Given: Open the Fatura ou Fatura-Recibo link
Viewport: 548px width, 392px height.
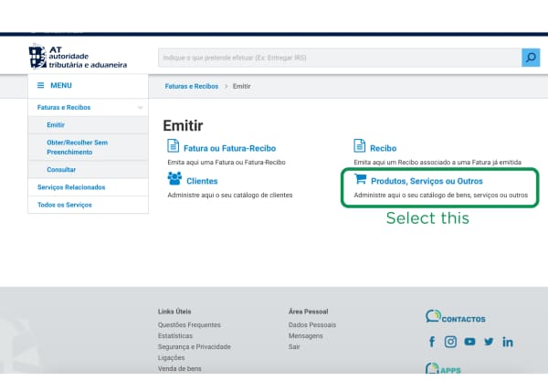Looking at the screenshot, I should click(229, 148).
